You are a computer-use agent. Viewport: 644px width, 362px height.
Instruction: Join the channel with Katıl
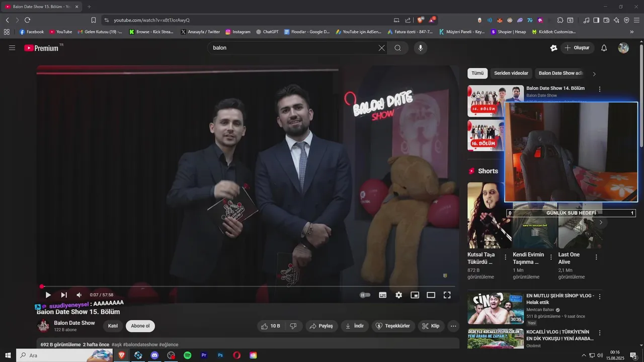pos(113,326)
